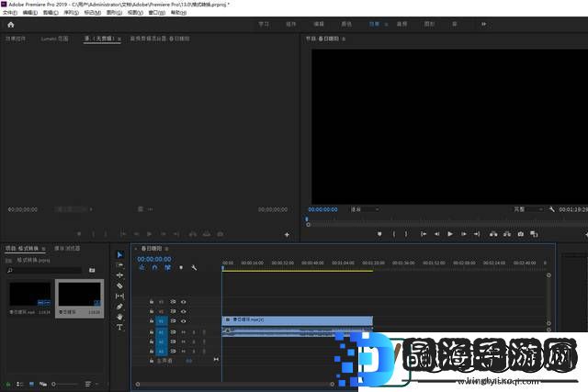This screenshot has width=588, height=392.
Task: Open the 标记(M) menu
Action: coord(92,12)
